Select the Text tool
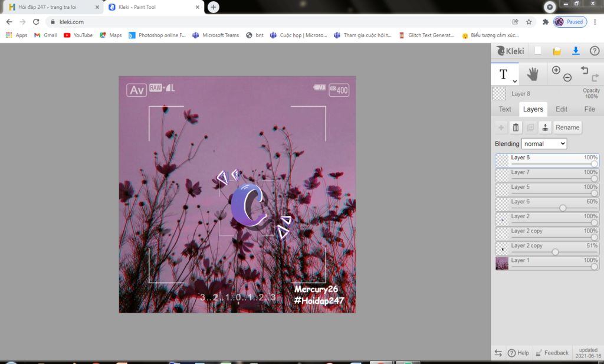Viewport: 604px width, 364px height. 503,74
